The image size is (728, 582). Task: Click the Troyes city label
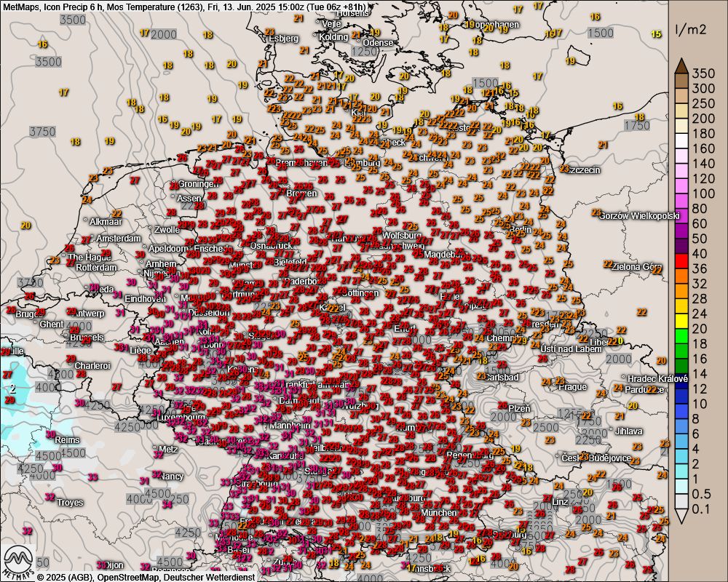69,503
